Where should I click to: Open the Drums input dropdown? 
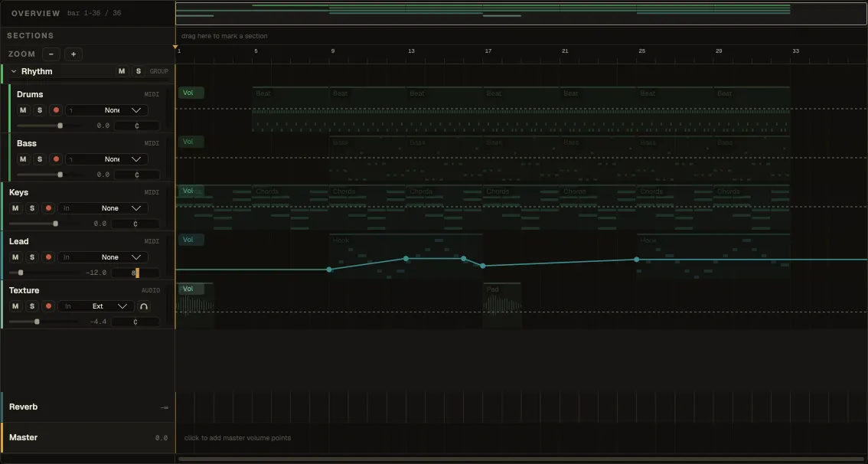(x=107, y=110)
